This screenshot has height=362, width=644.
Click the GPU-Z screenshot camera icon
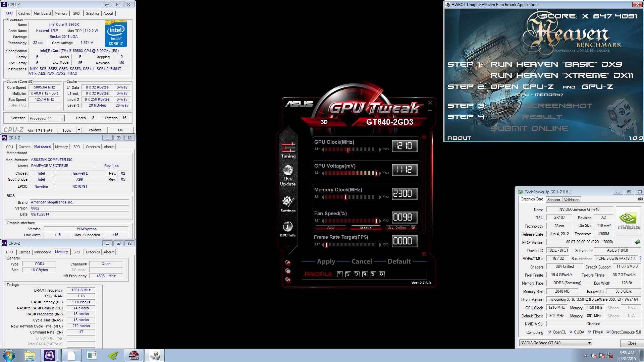click(x=640, y=199)
